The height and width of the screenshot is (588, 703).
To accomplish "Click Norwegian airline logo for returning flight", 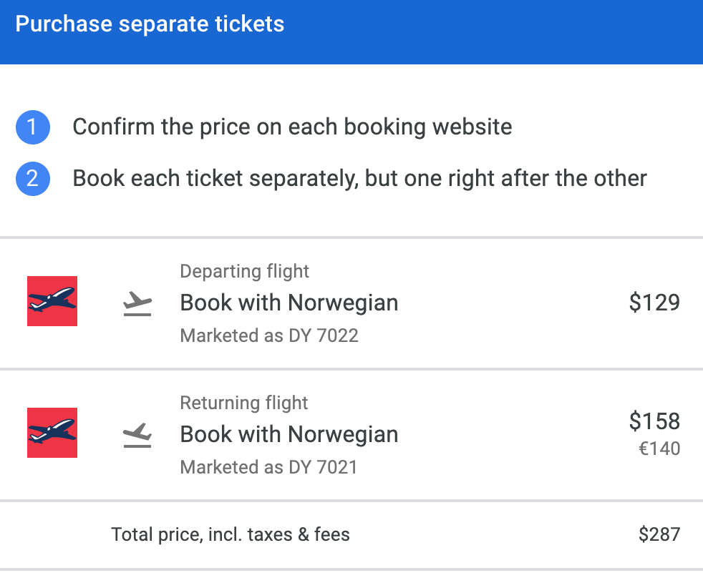I will [52, 433].
